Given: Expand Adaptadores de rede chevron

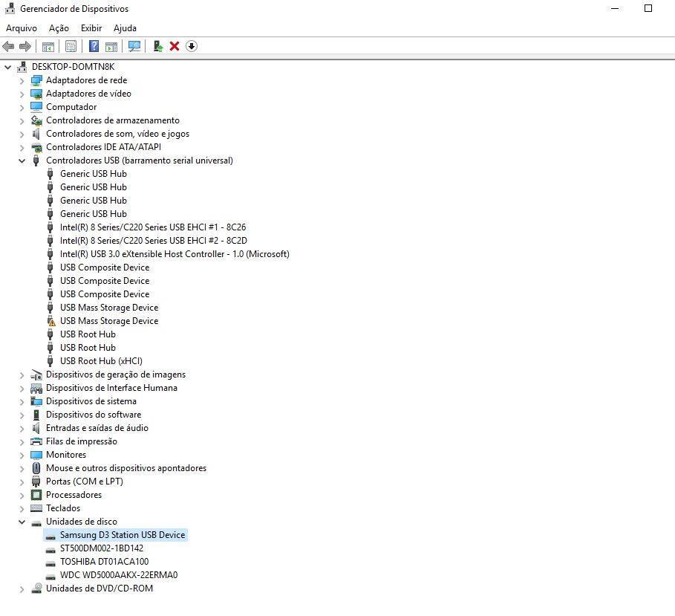Looking at the screenshot, I should 22,80.
